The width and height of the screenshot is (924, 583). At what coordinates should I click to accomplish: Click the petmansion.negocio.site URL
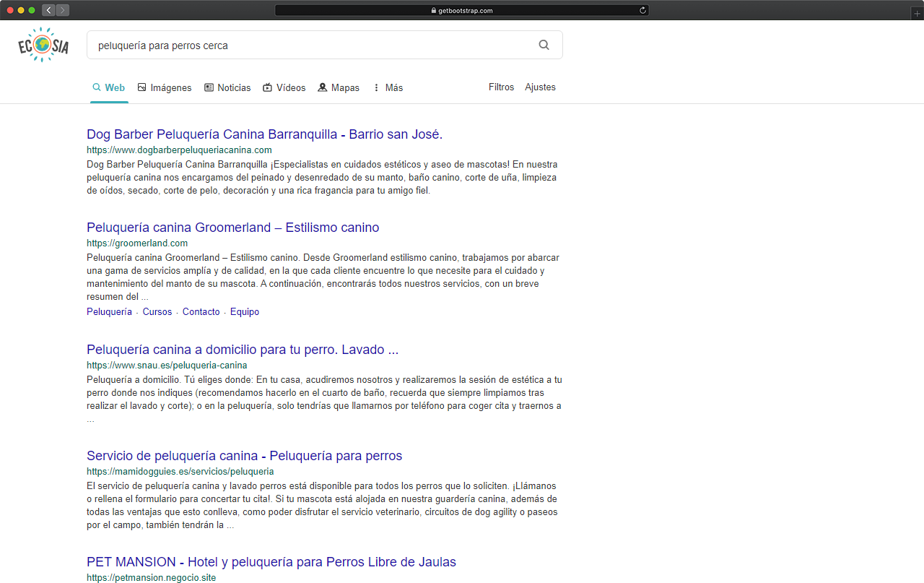pyautogui.click(x=151, y=578)
